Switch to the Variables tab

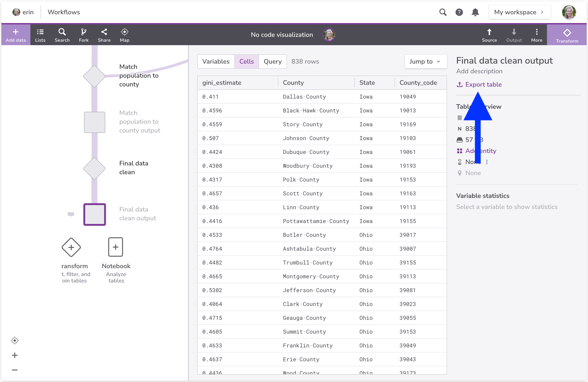216,62
